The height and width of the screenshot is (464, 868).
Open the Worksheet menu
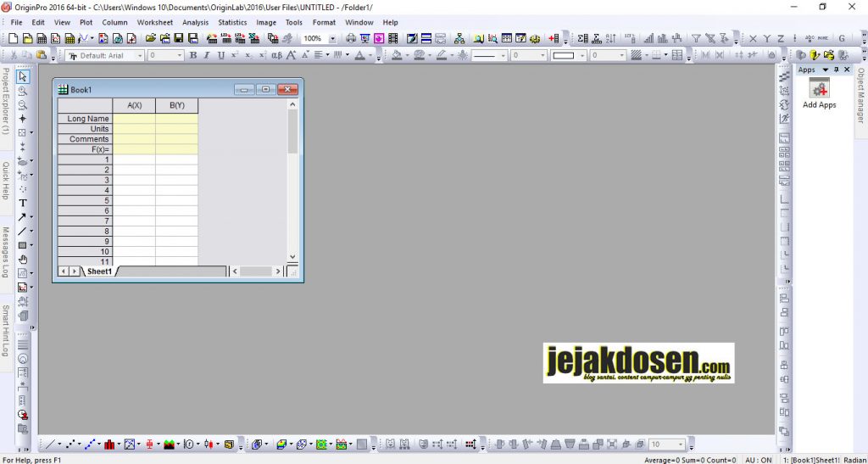coord(155,23)
